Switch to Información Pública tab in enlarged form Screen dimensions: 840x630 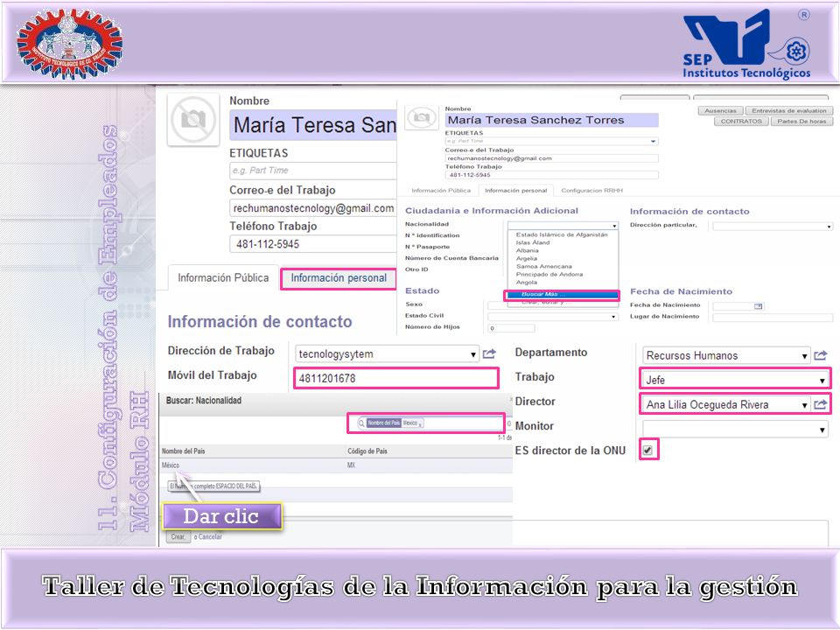tap(223, 278)
